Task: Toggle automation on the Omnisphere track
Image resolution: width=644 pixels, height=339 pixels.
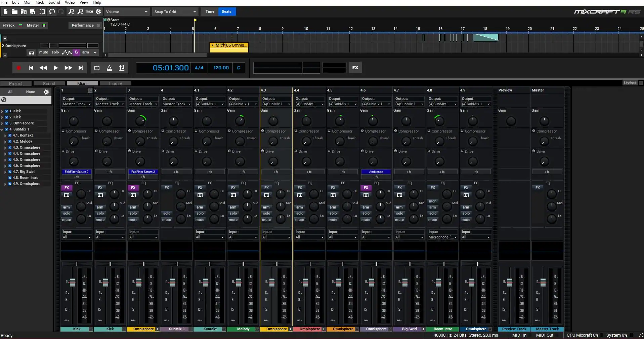Action: point(67,52)
